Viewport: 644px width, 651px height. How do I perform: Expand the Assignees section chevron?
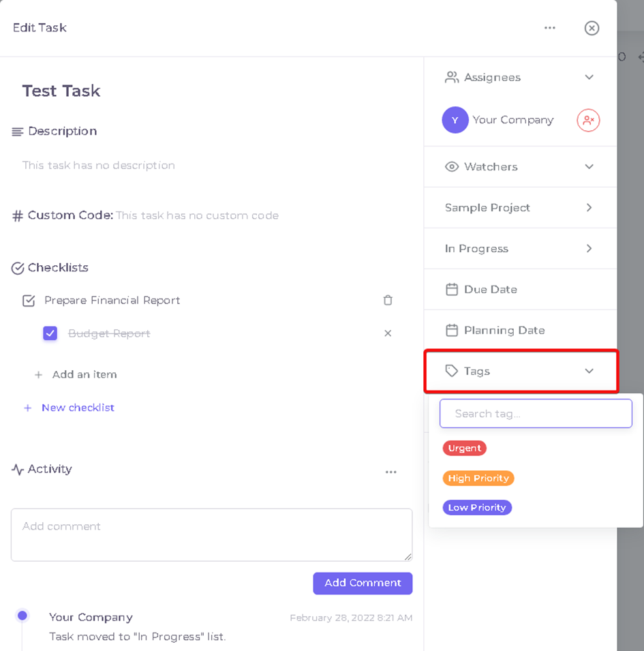(x=589, y=77)
